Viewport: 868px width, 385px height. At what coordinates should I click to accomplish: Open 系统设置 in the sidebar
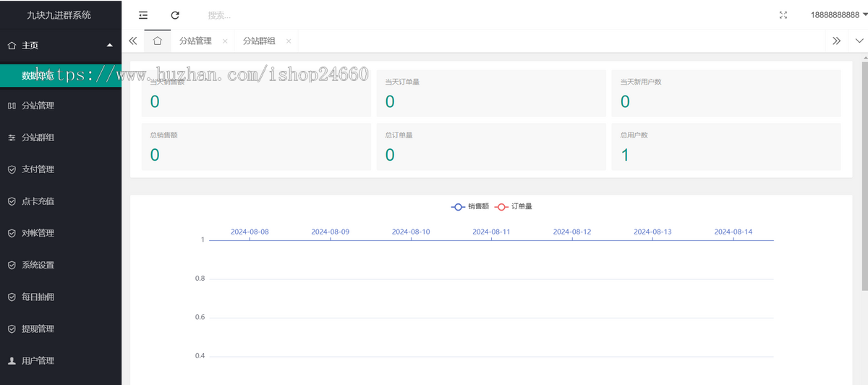tap(61, 265)
